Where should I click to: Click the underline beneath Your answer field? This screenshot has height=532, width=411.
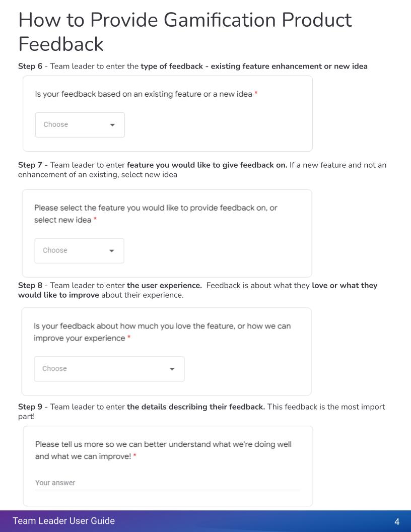coord(168,489)
